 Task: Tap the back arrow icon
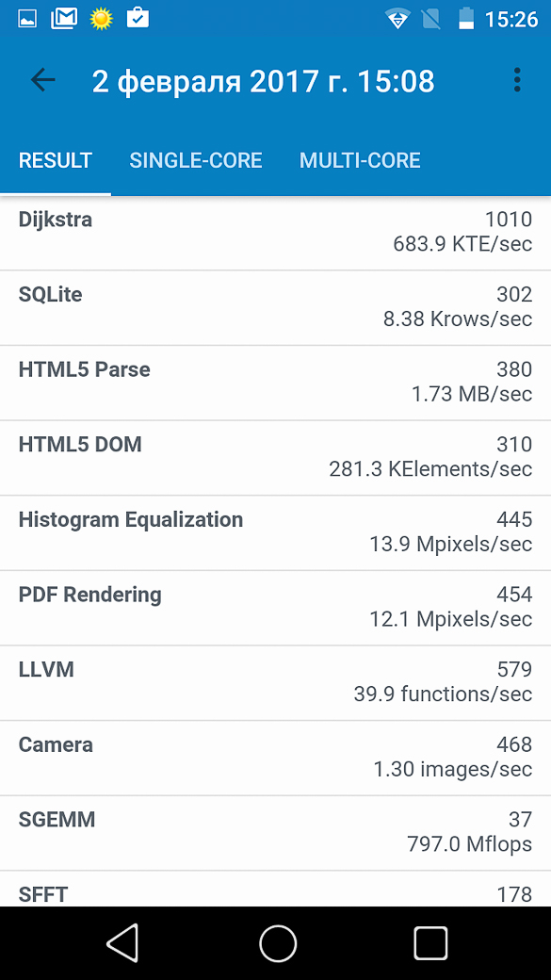pyautogui.click(x=43, y=80)
